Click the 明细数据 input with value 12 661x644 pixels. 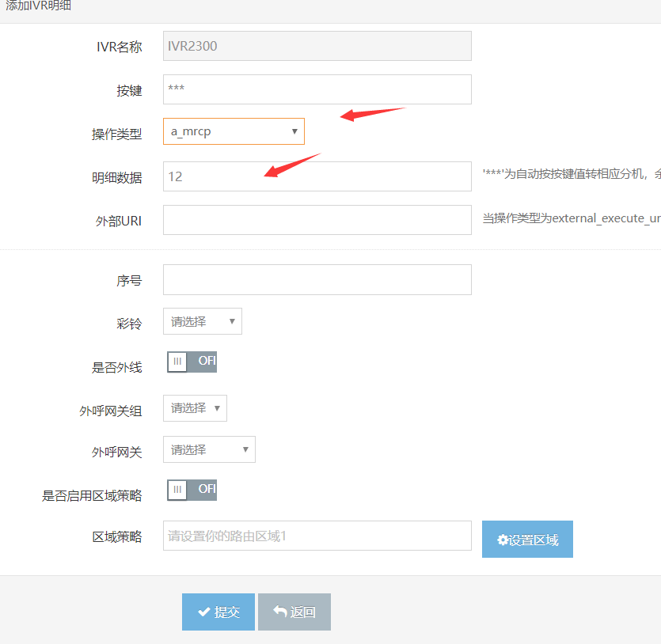pyautogui.click(x=317, y=176)
